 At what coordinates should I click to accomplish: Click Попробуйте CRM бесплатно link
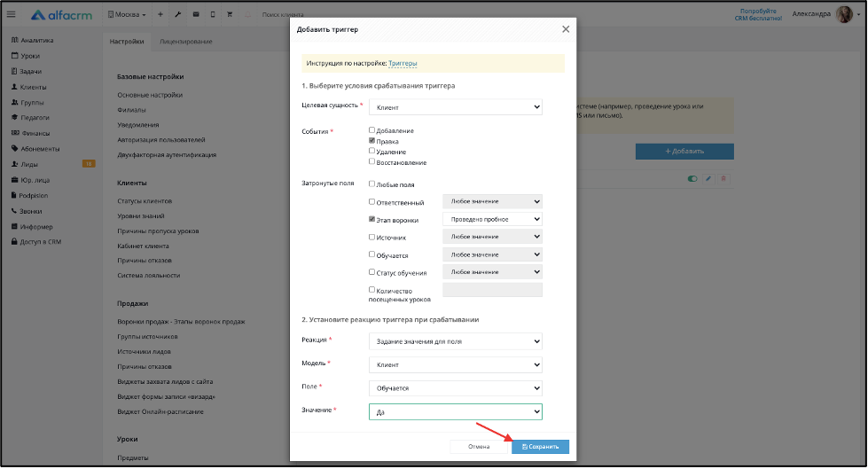[758, 14]
